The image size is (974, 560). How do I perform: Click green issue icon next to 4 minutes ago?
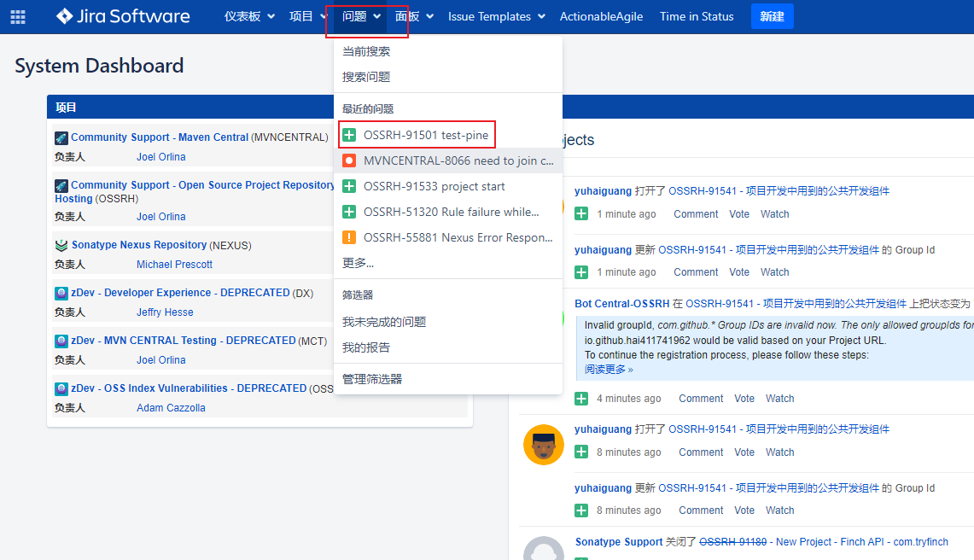click(581, 399)
